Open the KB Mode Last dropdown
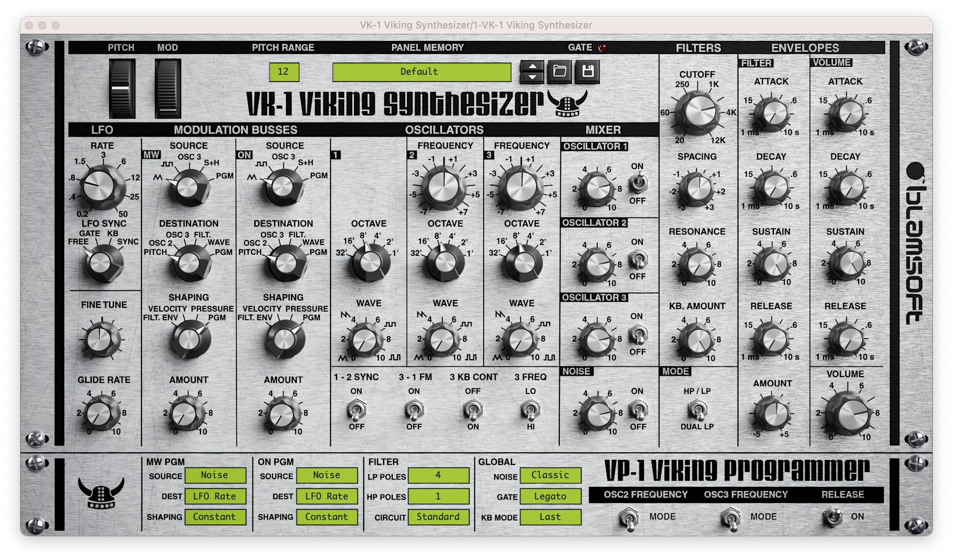Image resolution: width=953 pixels, height=560 pixels. [x=550, y=517]
